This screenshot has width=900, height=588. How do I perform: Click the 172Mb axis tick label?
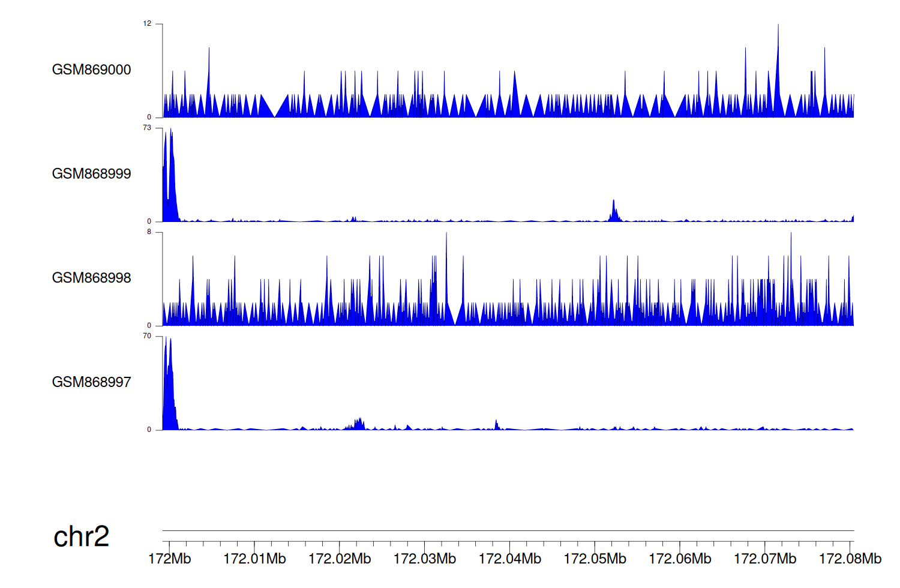click(x=169, y=559)
